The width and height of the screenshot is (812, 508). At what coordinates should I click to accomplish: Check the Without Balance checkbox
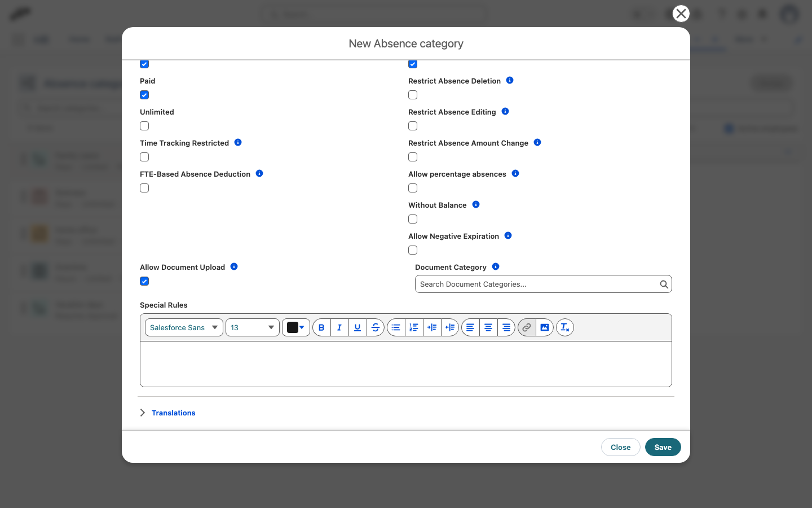tap(413, 219)
